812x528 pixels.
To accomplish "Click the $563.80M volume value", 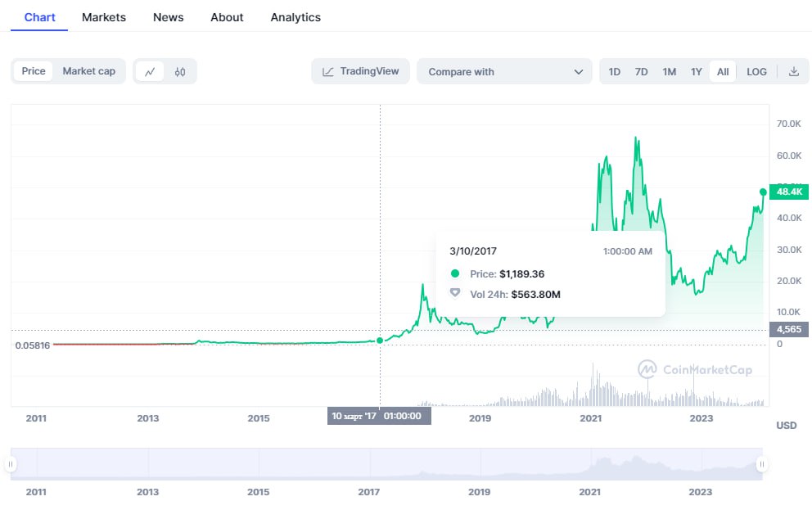I will pos(536,295).
